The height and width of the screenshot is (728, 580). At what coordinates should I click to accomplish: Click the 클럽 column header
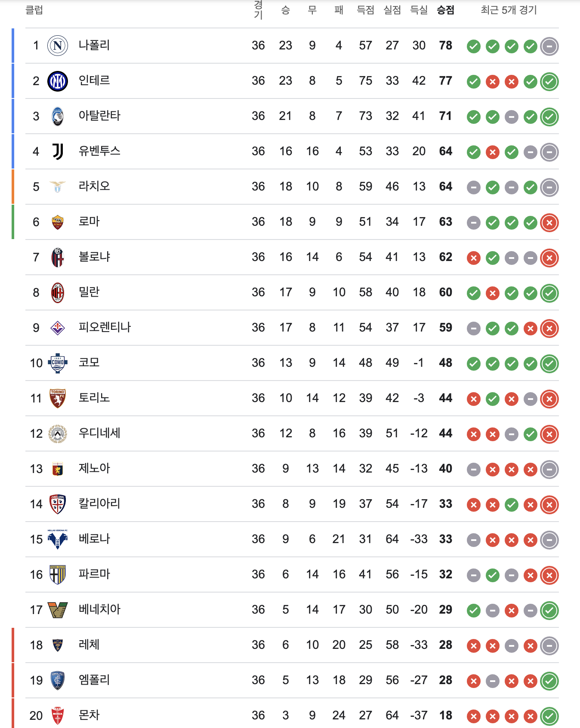pyautogui.click(x=34, y=10)
